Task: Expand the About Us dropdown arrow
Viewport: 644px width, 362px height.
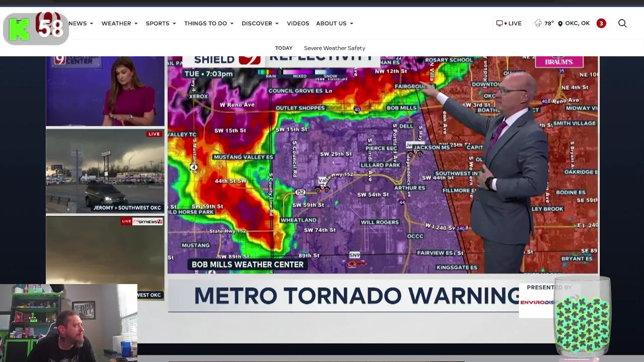Action: coord(351,24)
